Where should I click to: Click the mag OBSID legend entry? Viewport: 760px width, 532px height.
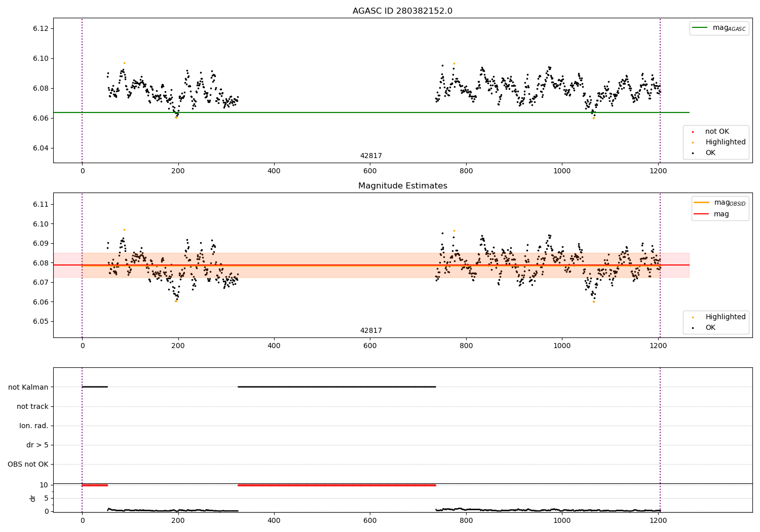pos(719,203)
